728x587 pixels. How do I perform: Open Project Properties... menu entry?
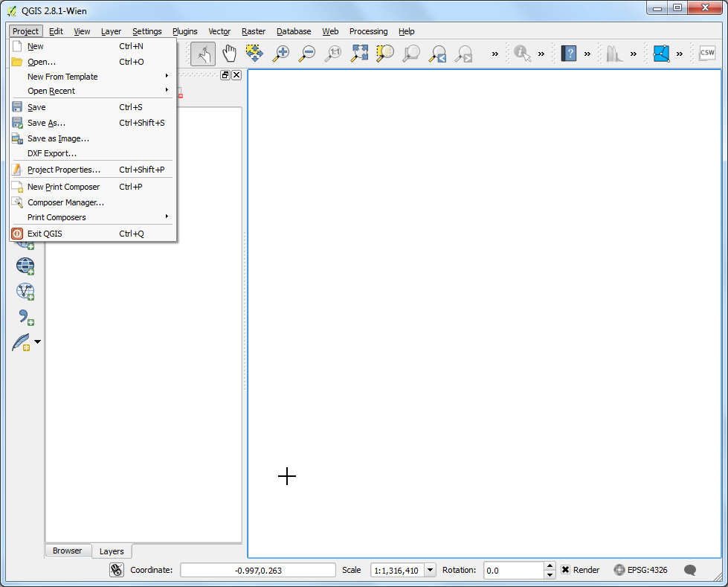[x=93, y=170]
